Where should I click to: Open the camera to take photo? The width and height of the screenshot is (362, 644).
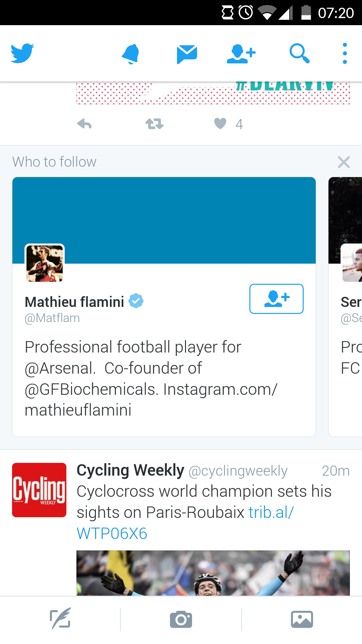(x=181, y=619)
